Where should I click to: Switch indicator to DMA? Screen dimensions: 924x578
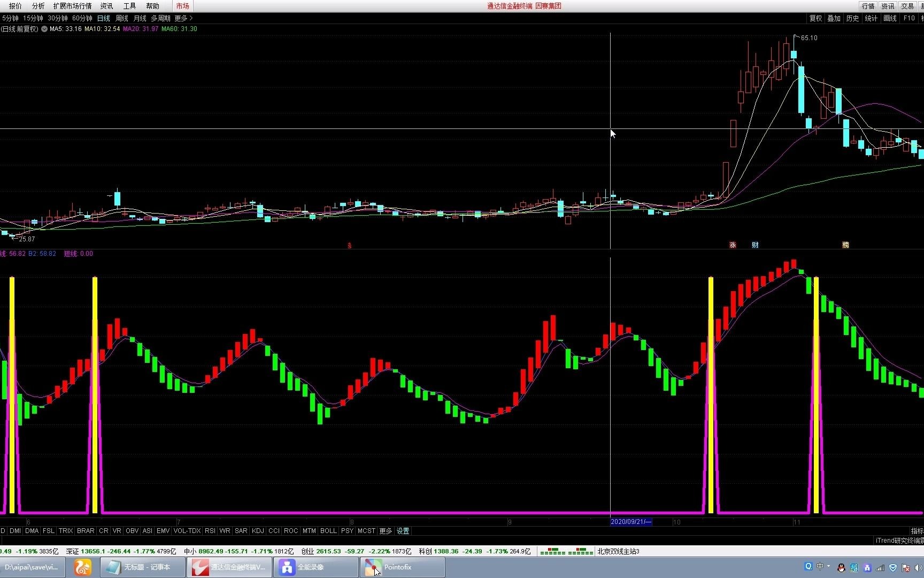click(32, 531)
